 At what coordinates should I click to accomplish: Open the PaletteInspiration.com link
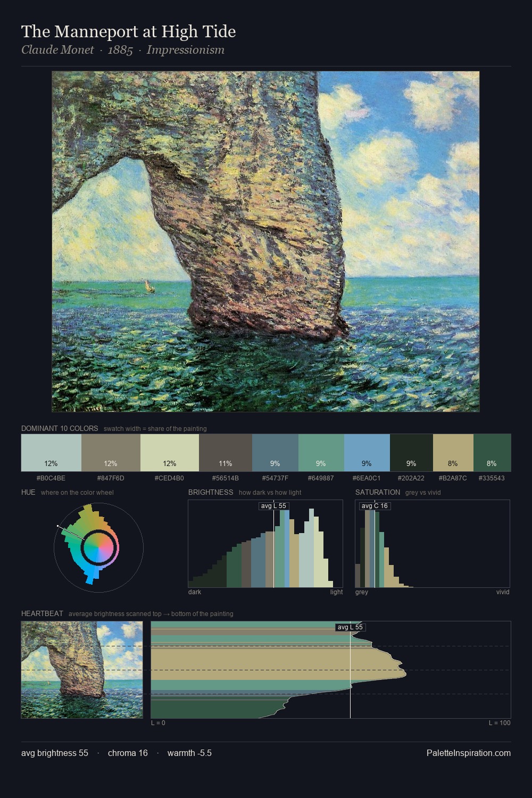[469, 753]
